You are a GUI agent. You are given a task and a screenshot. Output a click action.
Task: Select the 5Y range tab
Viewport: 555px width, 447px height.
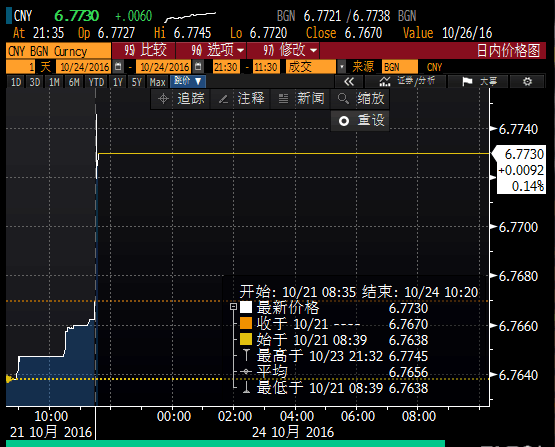137,82
